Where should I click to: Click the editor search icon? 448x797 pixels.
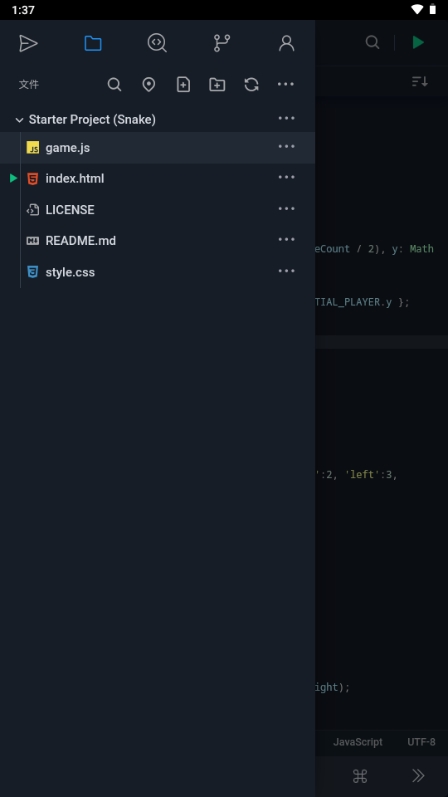coord(373,43)
